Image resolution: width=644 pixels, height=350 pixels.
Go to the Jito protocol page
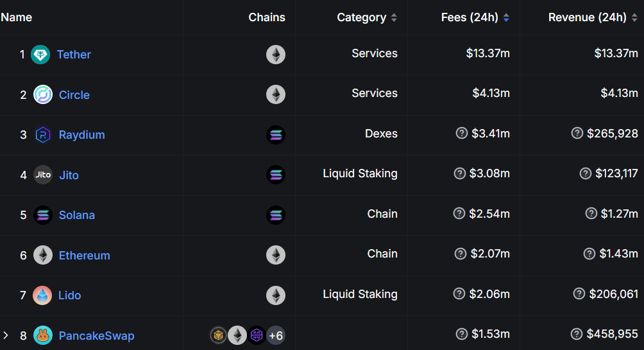coord(69,175)
